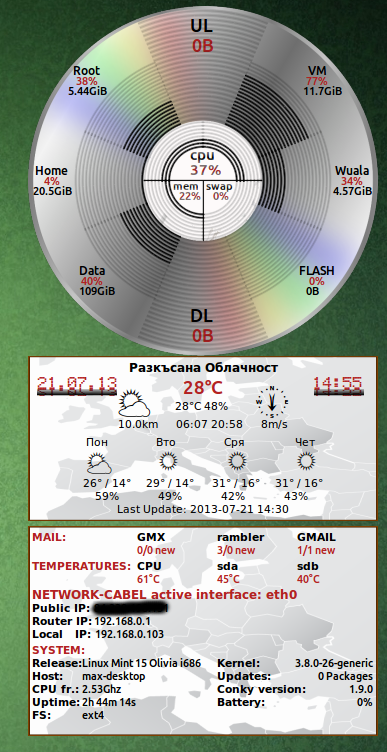Click the wind direction compass icon

272,401
